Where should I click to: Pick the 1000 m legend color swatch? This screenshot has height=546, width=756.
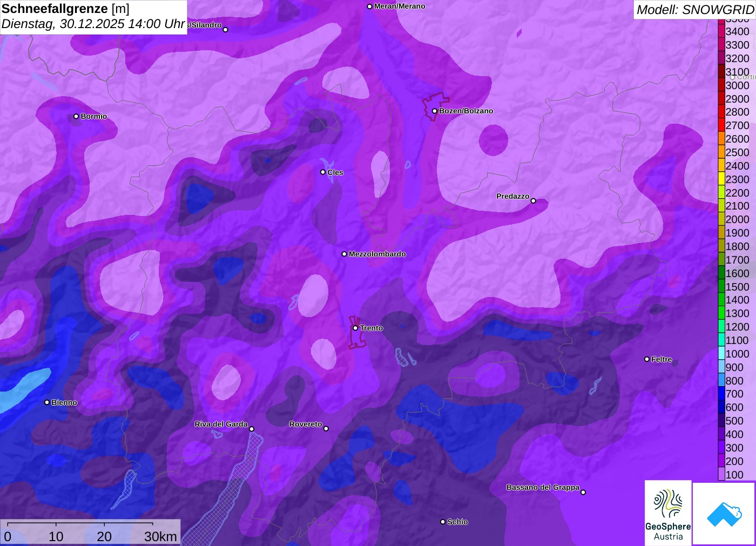click(721, 354)
